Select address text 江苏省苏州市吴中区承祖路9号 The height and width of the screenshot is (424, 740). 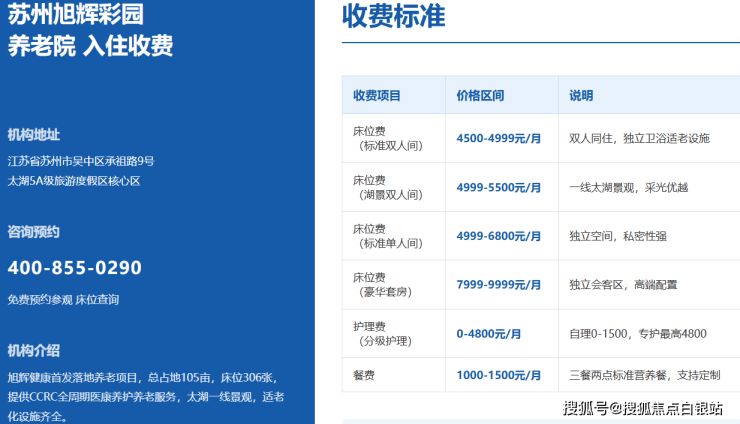[81, 161]
